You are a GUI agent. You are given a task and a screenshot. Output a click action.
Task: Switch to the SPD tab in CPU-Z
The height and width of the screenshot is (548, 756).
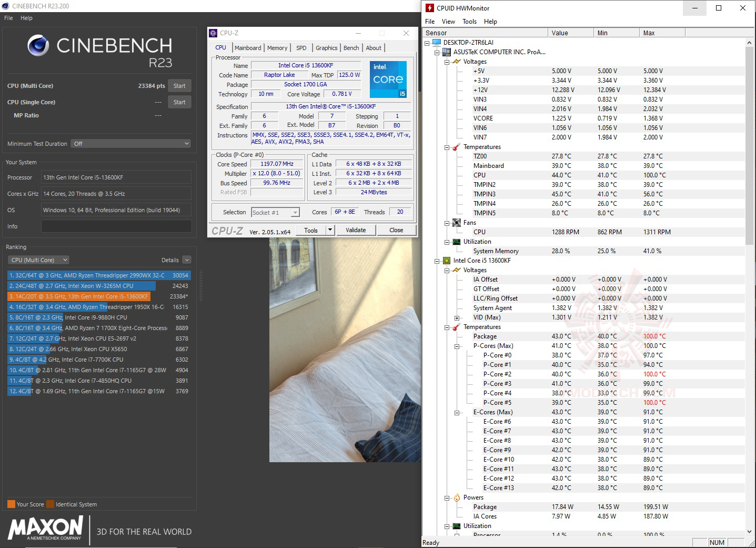point(301,48)
